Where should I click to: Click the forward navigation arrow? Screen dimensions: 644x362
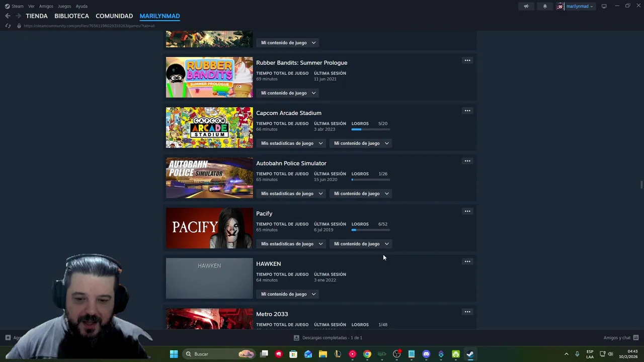click(x=18, y=16)
